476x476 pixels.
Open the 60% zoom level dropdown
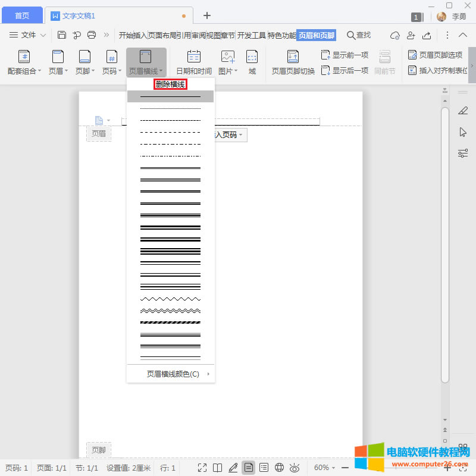pos(325,468)
